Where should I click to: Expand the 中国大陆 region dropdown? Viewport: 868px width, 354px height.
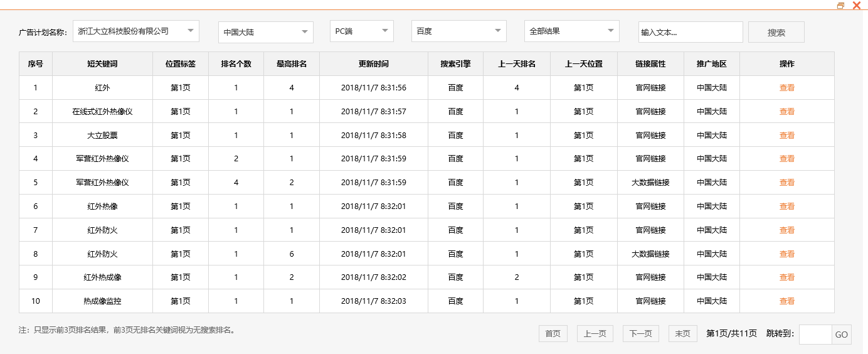pos(266,32)
